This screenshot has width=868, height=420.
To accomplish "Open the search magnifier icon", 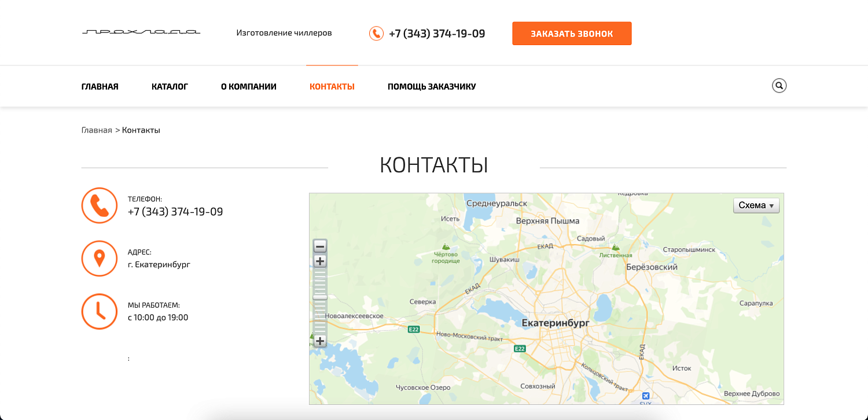I will pyautogui.click(x=779, y=86).
